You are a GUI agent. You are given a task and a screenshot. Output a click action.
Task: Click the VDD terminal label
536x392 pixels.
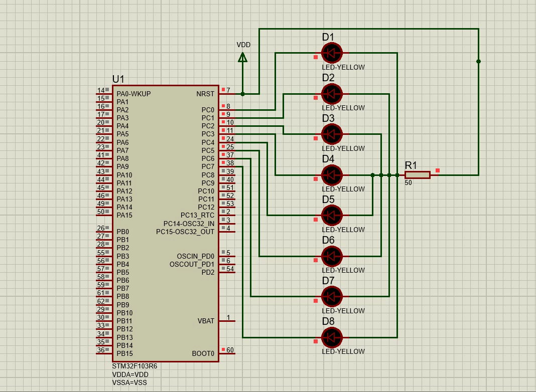point(243,45)
